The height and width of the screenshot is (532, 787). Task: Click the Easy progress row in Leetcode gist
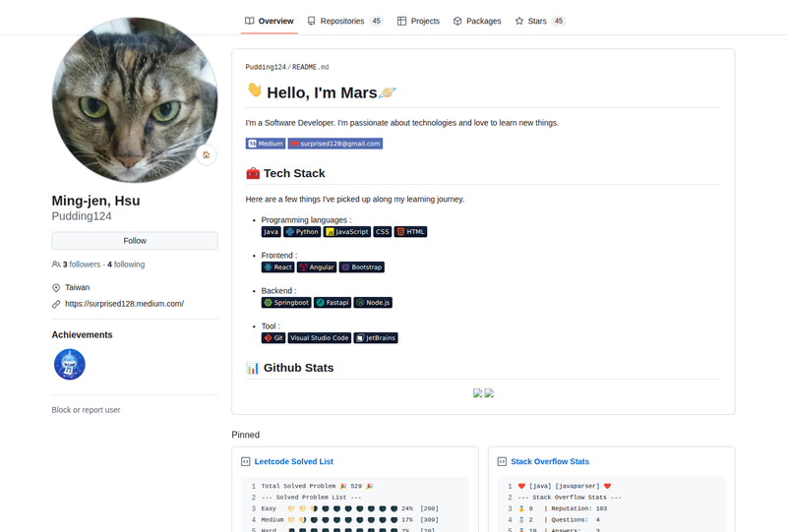tap(350, 508)
